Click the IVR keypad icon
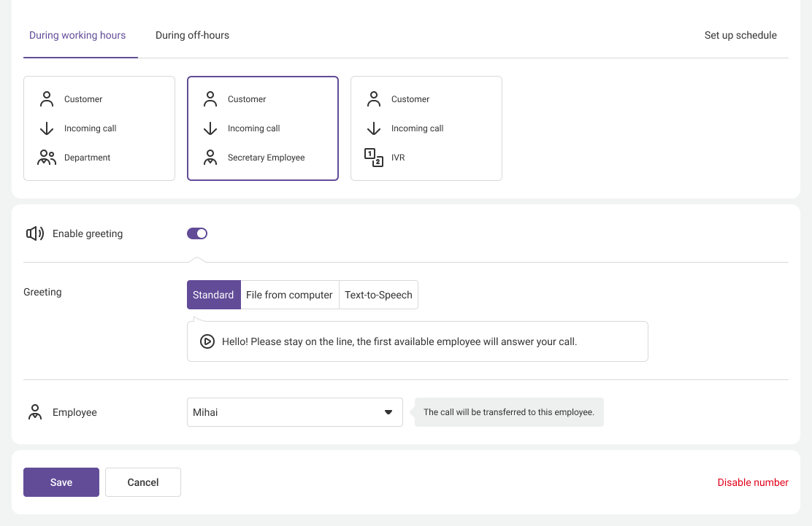812x526 pixels. (374, 158)
